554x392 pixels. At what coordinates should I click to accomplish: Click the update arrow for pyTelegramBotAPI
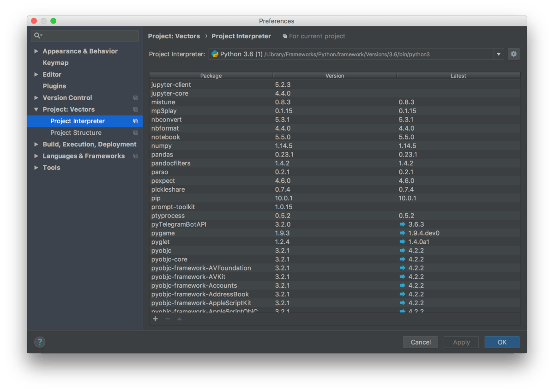(x=403, y=224)
